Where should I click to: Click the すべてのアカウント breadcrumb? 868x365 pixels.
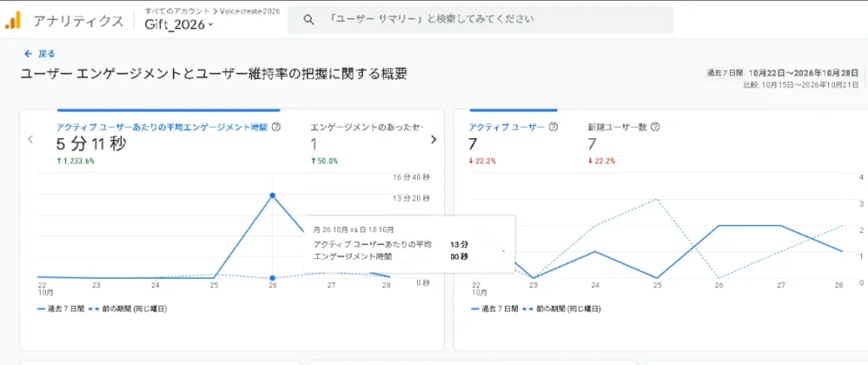click(x=177, y=10)
